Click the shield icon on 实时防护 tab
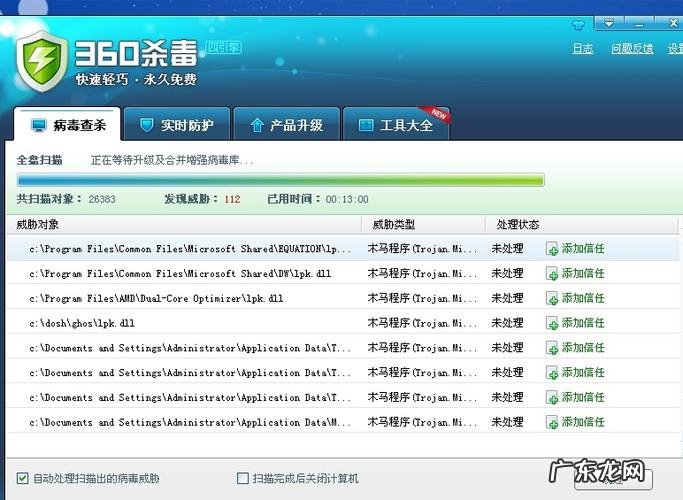 (x=146, y=125)
